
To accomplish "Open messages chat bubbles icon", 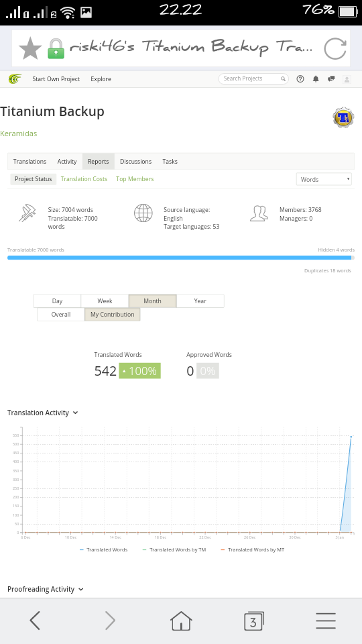I will [x=331, y=79].
